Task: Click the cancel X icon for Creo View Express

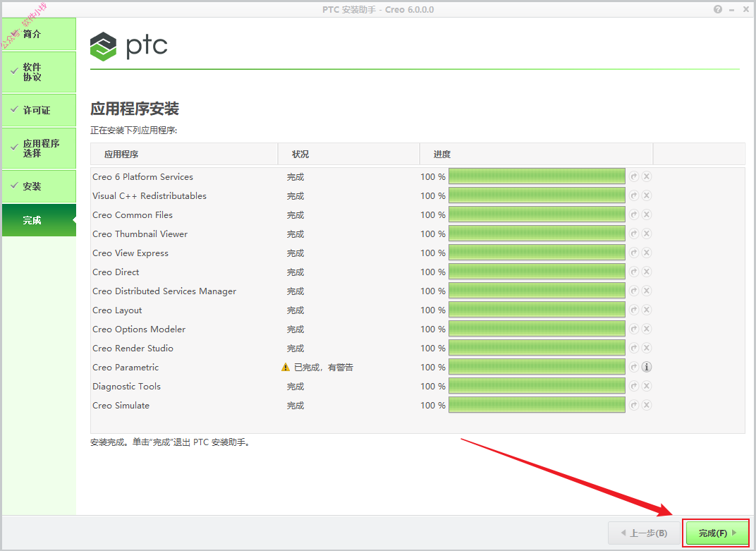Action: coord(647,253)
